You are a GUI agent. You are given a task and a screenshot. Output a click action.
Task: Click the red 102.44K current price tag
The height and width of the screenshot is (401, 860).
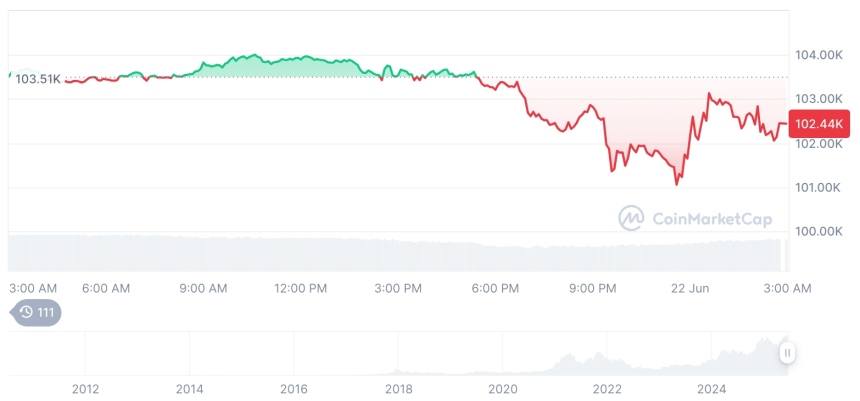815,124
